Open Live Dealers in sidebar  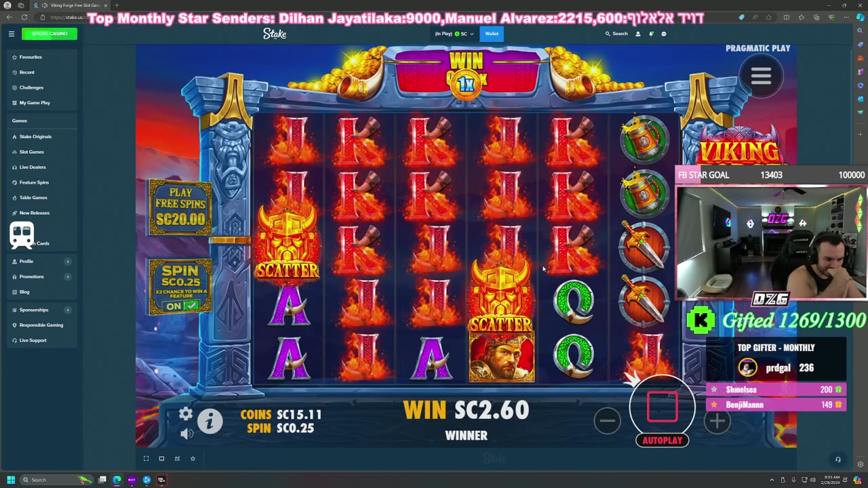tap(33, 167)
